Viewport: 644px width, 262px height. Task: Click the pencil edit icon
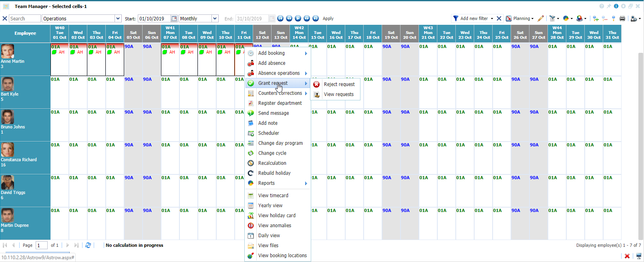pos(541,18)
